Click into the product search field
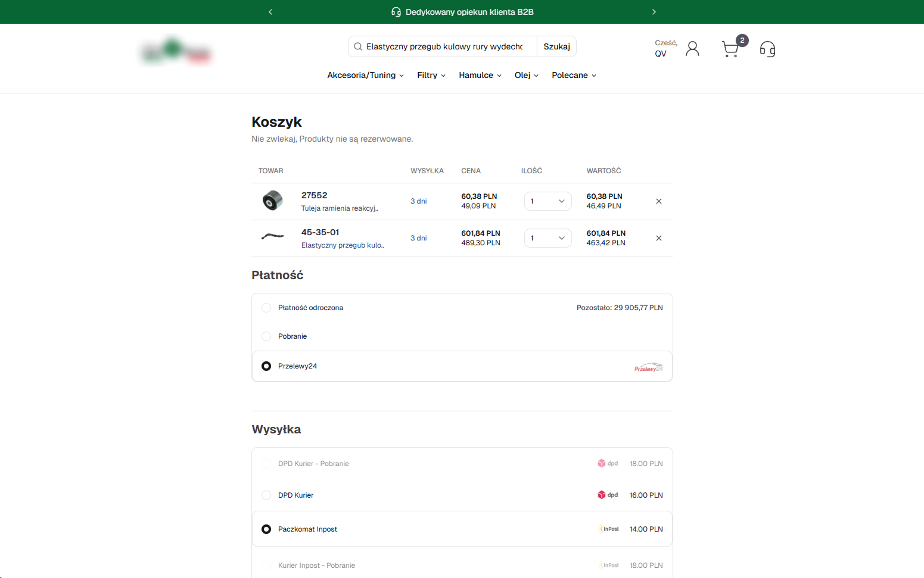924x578 pixels. (444, 46)
